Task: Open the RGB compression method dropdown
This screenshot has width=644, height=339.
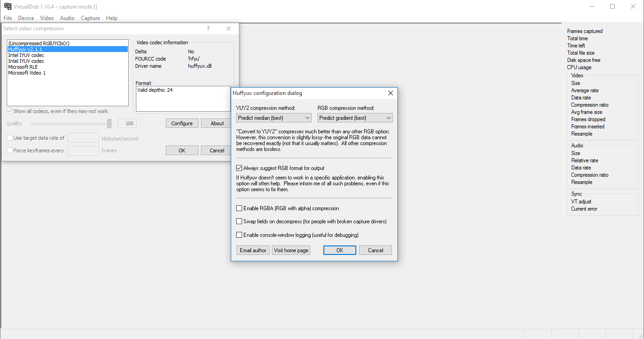Action: pos(355,118)
